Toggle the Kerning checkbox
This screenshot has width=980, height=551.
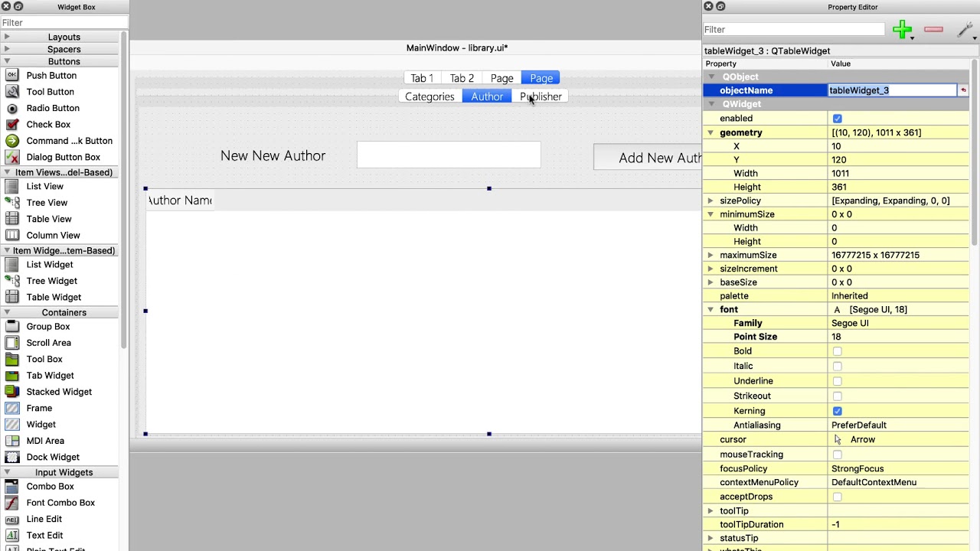click(837, 411)
